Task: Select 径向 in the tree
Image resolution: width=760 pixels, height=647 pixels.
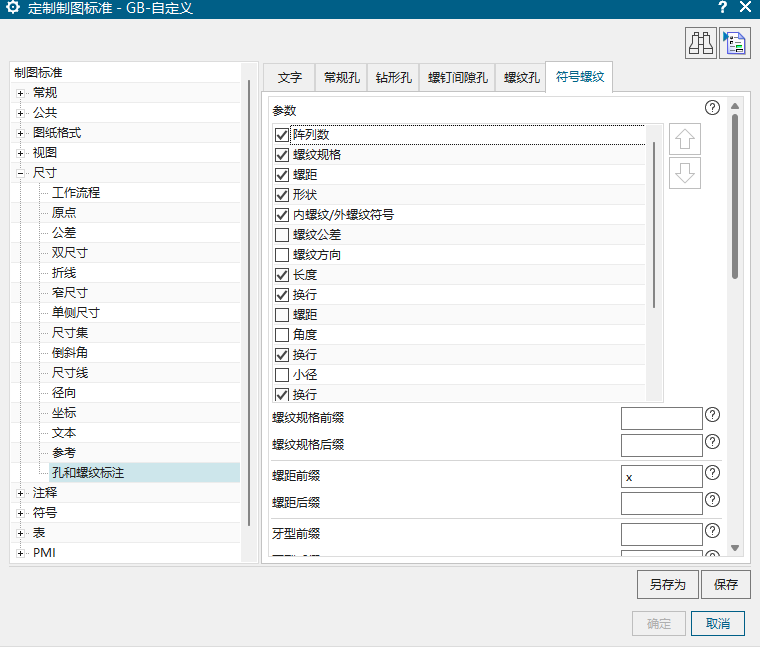Action: click(64, 393)
